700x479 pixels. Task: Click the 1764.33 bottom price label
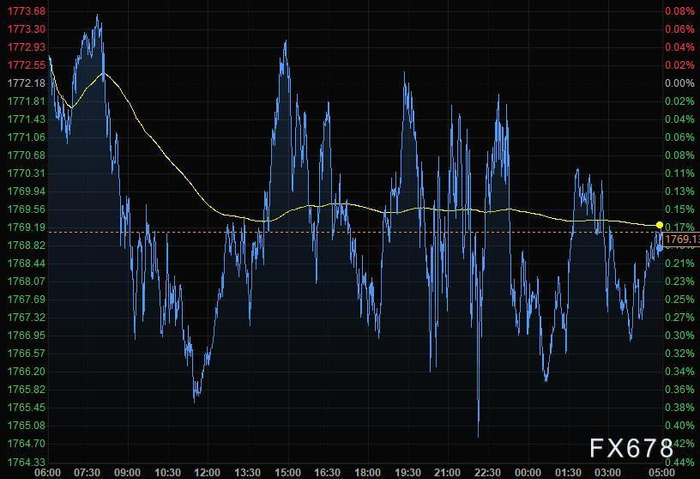26,462
